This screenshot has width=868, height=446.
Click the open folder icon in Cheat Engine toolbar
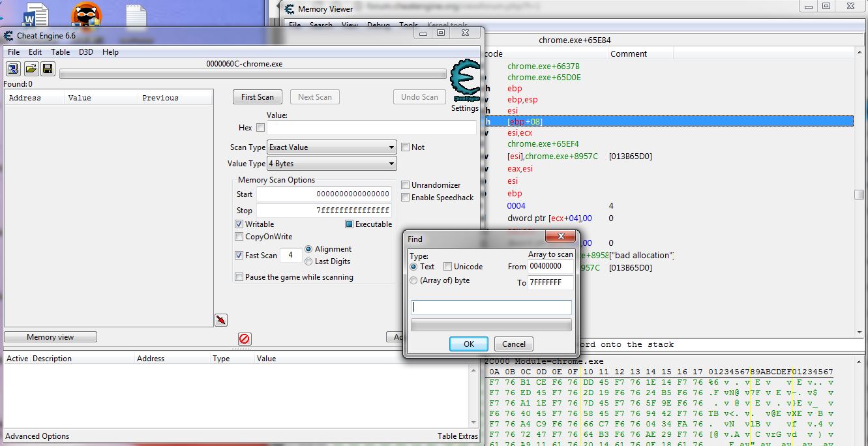(x=30, y=68)
